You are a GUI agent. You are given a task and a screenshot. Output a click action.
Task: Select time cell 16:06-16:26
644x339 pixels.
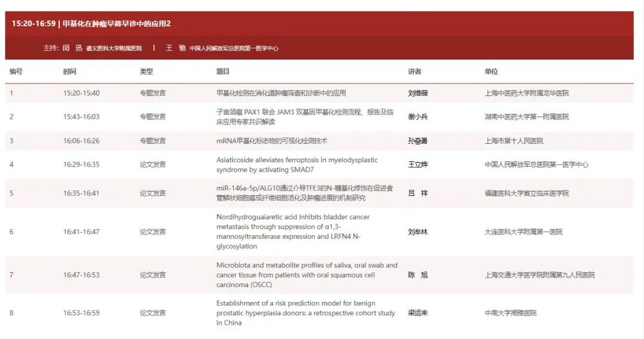pos(81,141)
